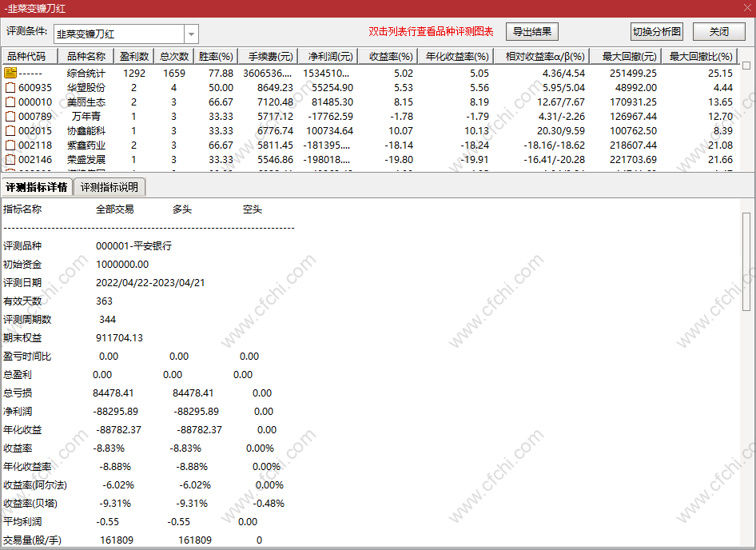Image resolution: width=756 pixels, height=550 pixels.
Task: Sort by the 胜率(%) column header
Action: pos(216,57)
